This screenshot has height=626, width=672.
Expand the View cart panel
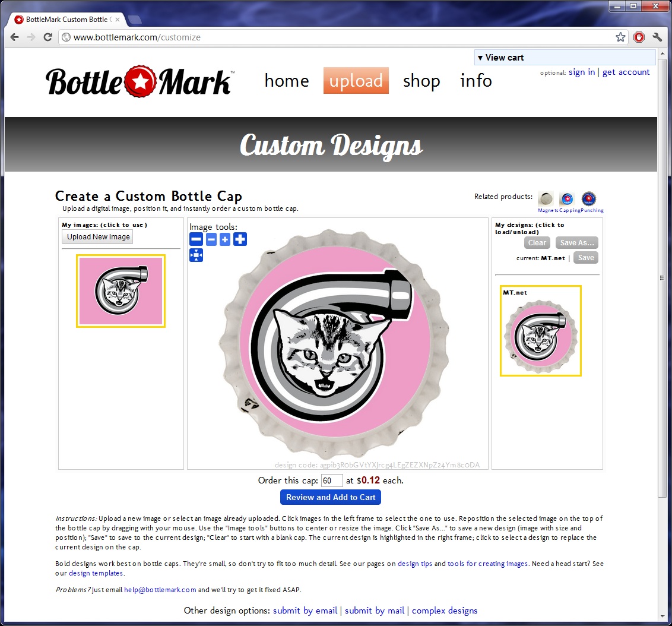coord(565,58)
